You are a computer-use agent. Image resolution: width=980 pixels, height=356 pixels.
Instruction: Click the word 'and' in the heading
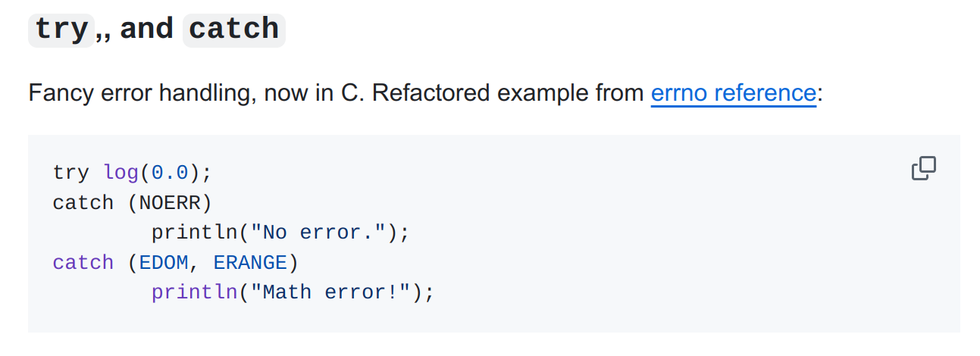coord(147,29)
